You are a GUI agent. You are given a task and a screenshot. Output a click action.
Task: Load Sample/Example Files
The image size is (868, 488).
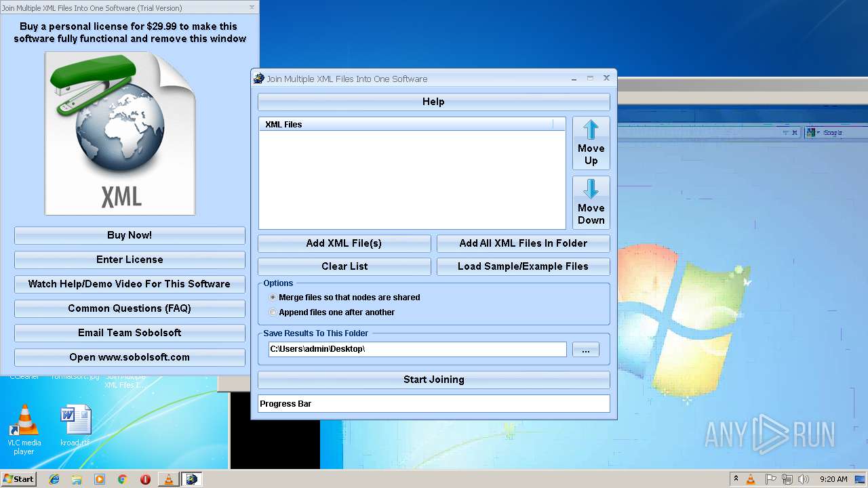[523, 266]
